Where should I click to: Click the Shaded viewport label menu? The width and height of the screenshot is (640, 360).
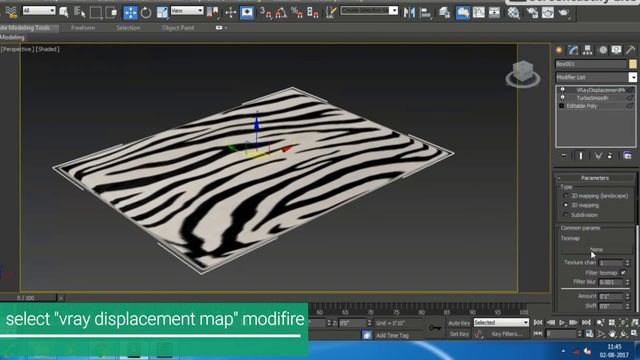47,49
